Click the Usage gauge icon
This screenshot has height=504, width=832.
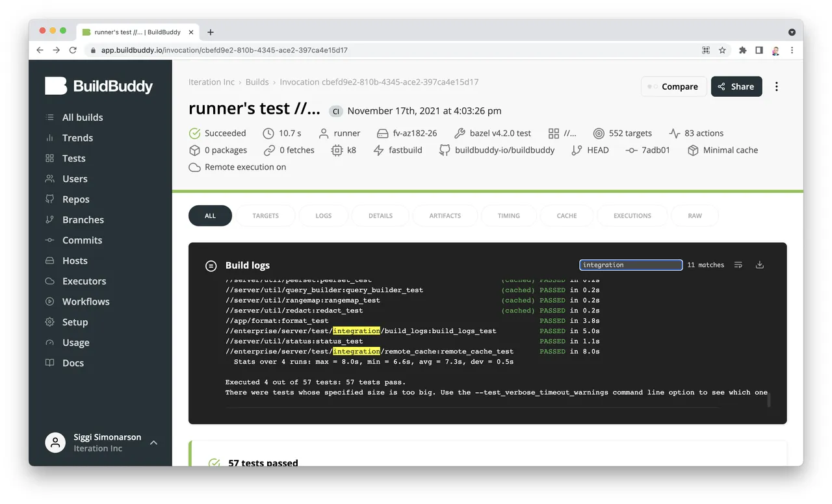49,342
